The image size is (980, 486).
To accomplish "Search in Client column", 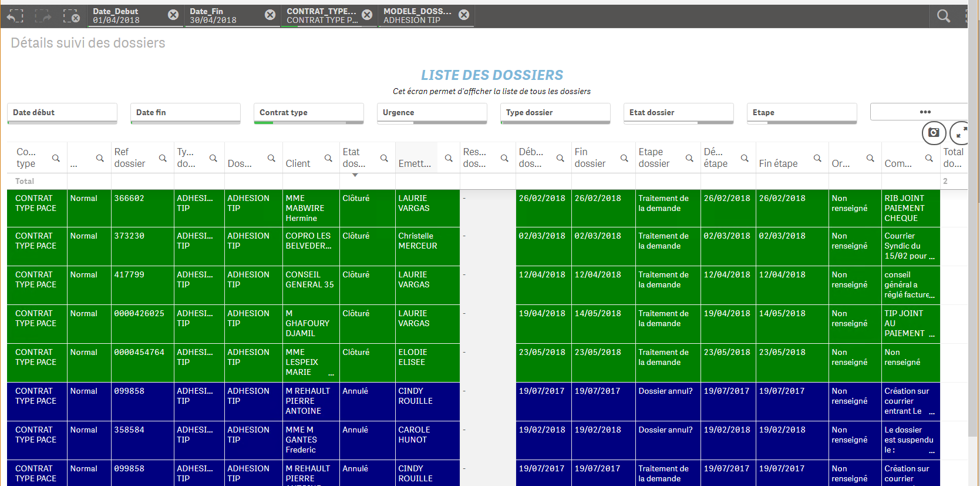I will [x=328, y=158].
